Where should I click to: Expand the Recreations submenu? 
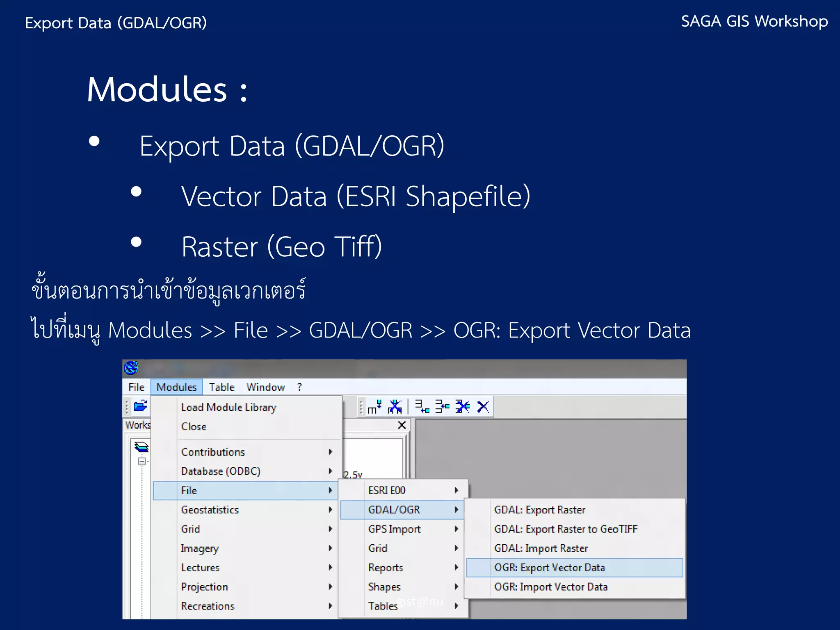tap(246, 606)
